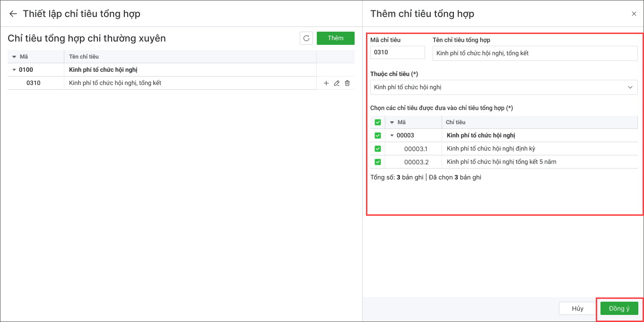Uncheck the checkbox for row 00003.2
The height and width of the screenshot is (322, 644).
tap(378, 162)
